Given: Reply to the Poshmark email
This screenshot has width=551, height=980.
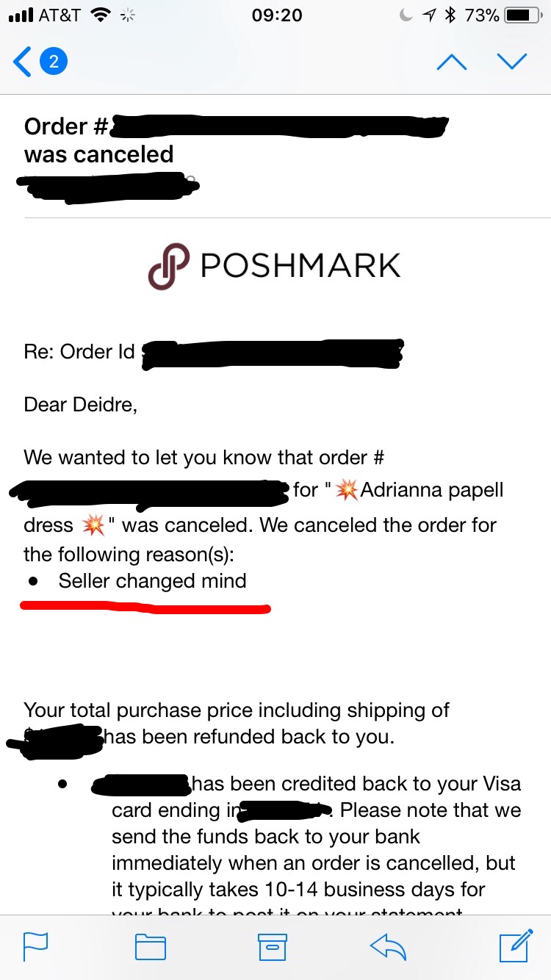Looking at the screenshot, I should [x=389, y=947].
